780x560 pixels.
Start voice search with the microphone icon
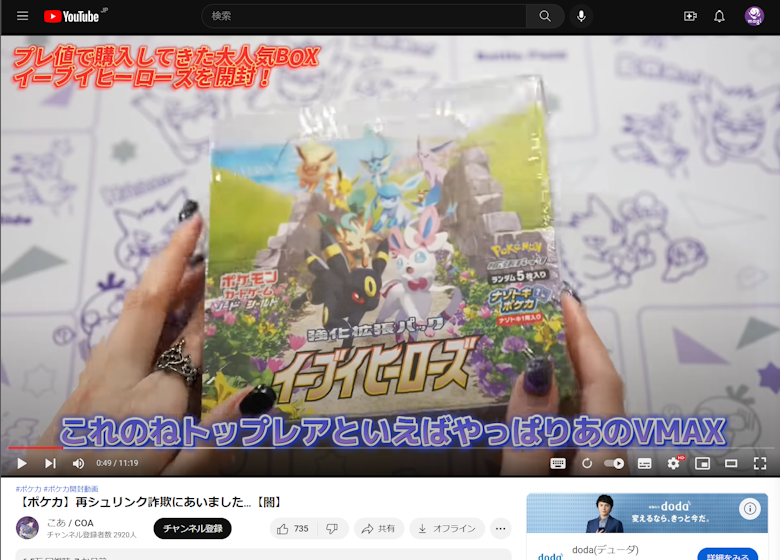tap(581, 16)
